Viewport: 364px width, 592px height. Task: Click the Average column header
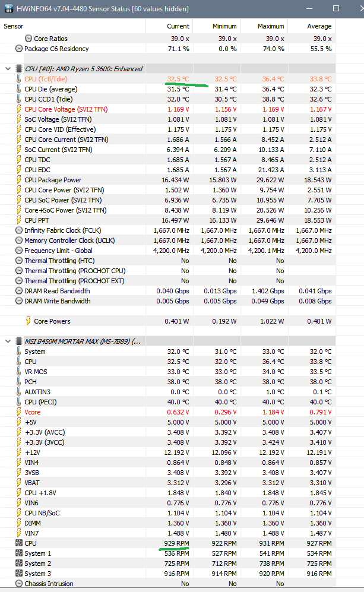coord(319,26)
